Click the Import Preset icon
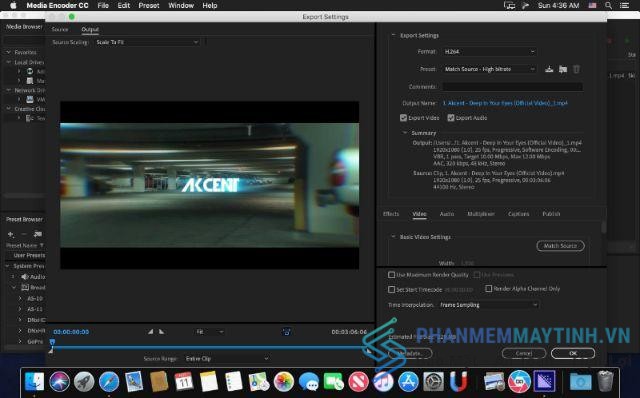 point(563,69)
